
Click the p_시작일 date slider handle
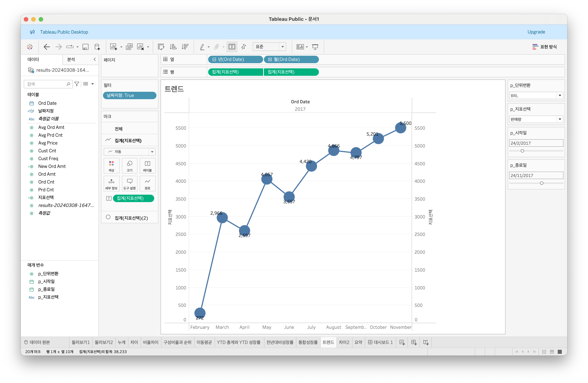pos(522,151)
